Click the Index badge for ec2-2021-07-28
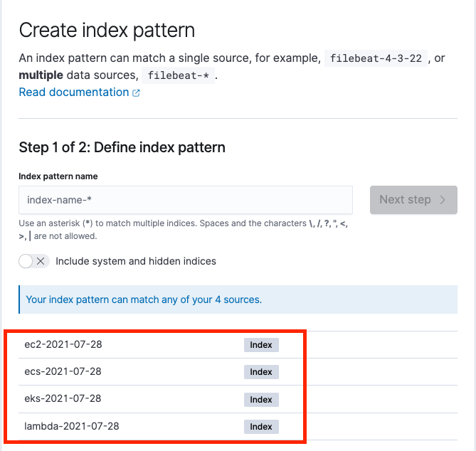The width and height of the screenshot is (476, 451). pyautogui.click(x=261, y=345)
